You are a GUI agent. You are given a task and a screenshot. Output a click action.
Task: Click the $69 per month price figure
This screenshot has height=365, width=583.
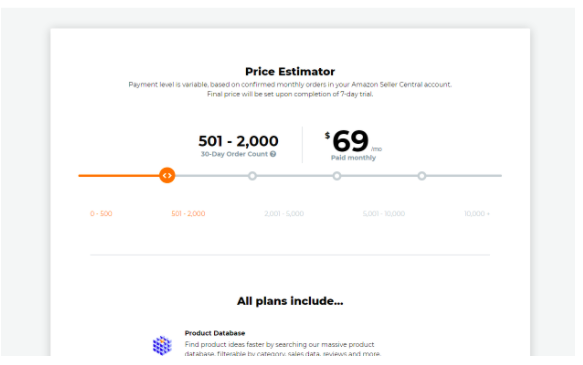pyautogui.click(x=350, y=141)
